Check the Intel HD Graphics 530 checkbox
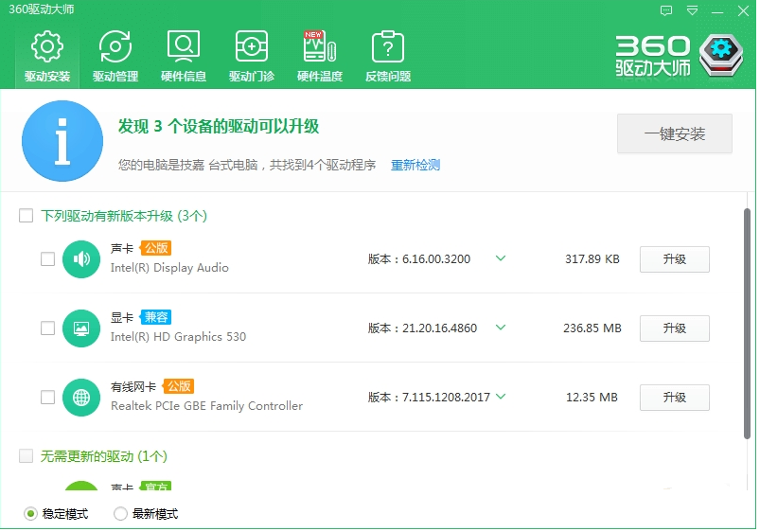The width and height of the screenshot is (760, 532). click(47, 328)
